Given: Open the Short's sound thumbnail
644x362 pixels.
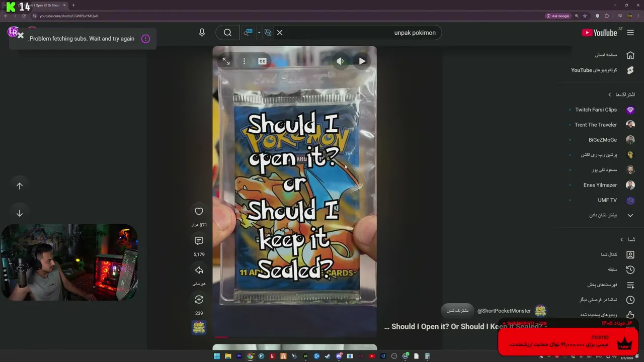Looking at the screenshot, I should point(199,327).
